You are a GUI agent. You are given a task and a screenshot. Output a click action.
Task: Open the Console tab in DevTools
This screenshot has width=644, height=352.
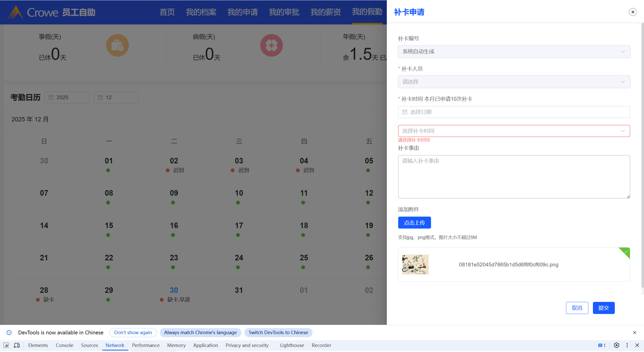[x=64, y=345]
